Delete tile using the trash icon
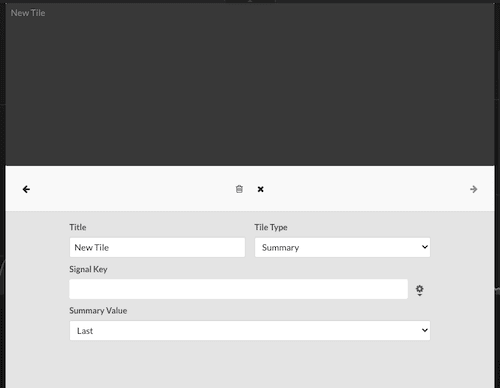Screen dimensions: 500x388 click(239, 189)
